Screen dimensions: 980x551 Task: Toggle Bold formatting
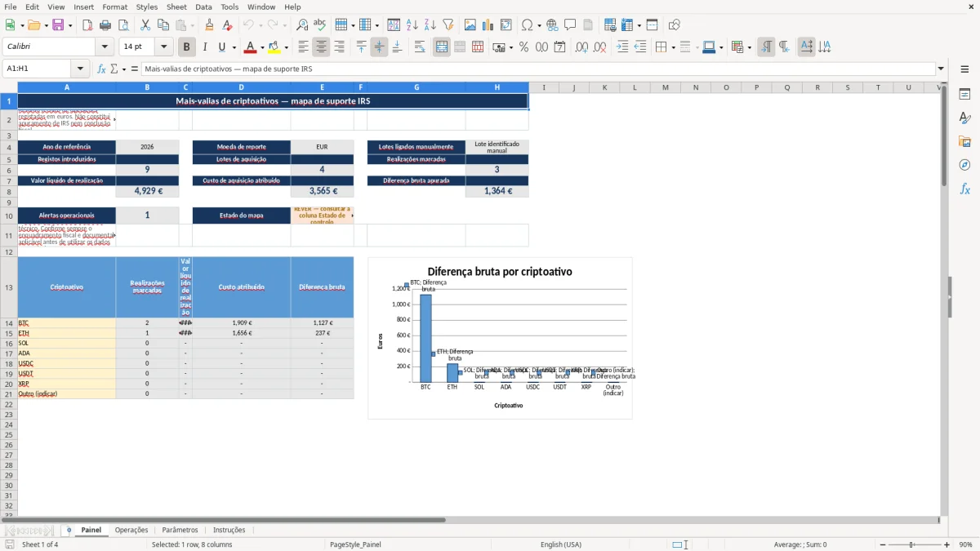coord(187,47)
